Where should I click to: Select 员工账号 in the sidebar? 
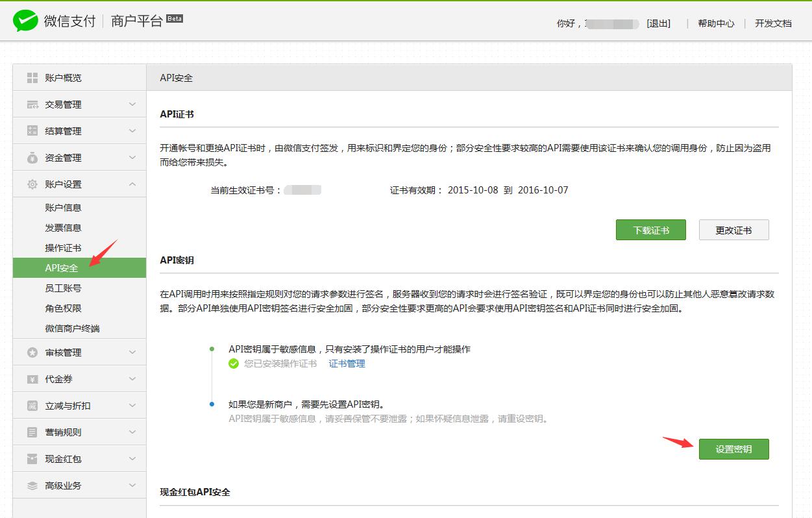tap(63, 288)
